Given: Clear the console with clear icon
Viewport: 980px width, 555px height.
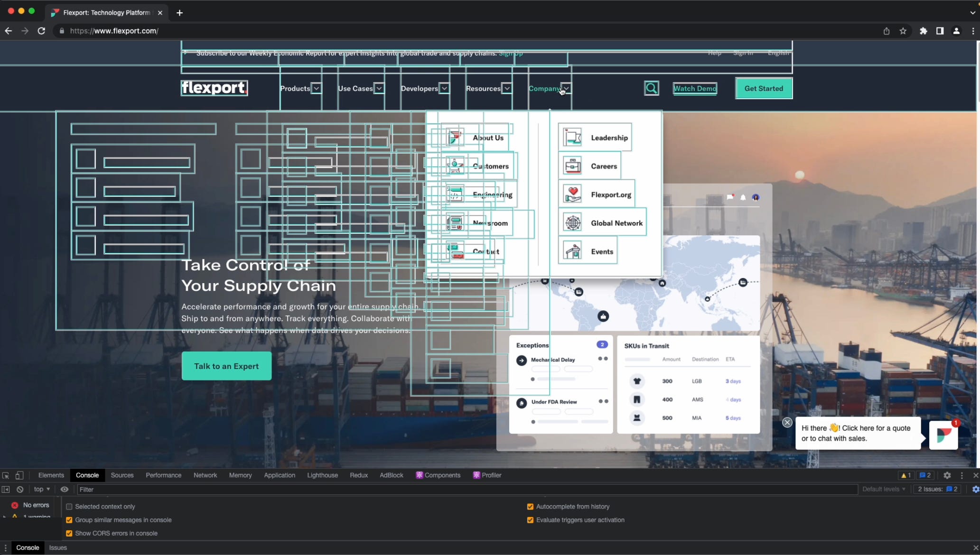Looking at the screenshot, I should coord(20,489).
